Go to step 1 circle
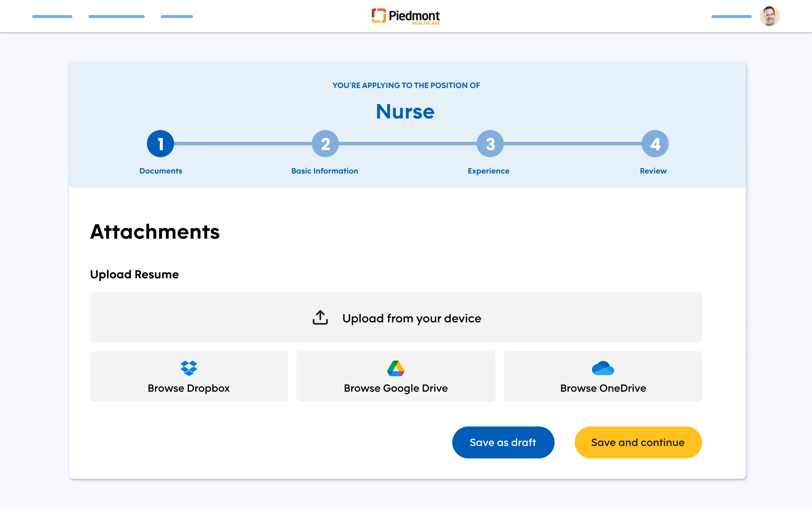The image size is (812, 509). coord(160,144)
